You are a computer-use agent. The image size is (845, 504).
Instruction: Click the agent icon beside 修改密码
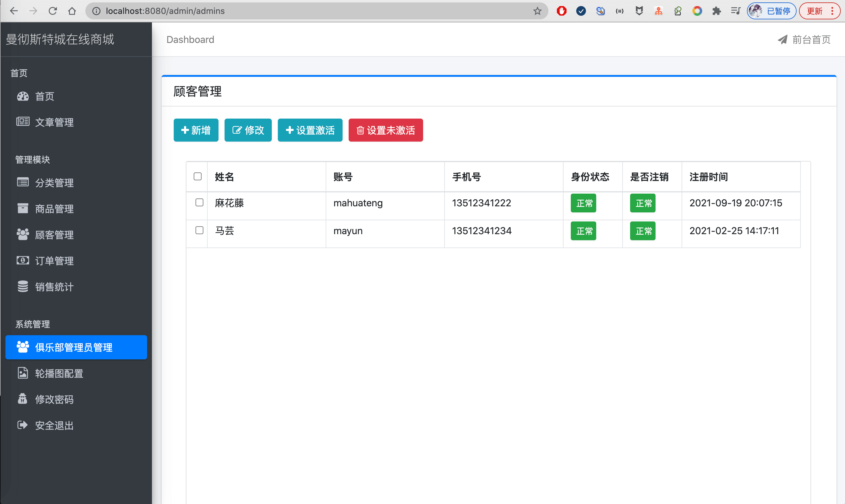(x=22, y=399)
